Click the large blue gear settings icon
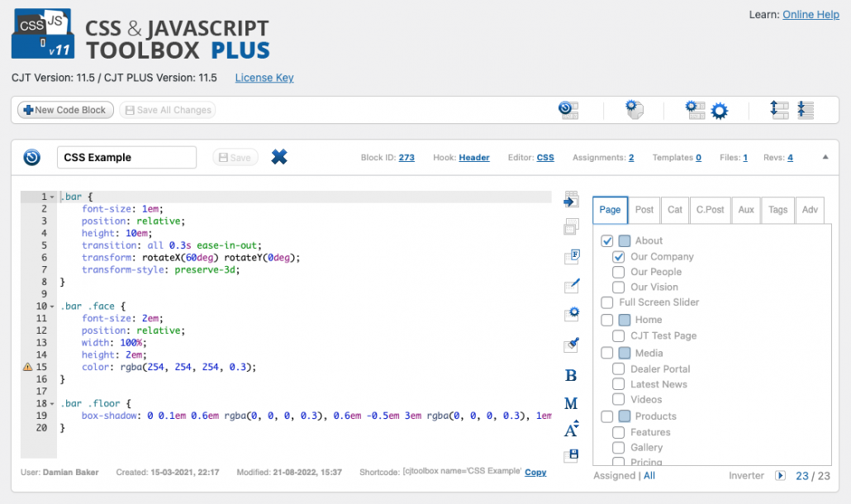The image size is (851, 504). point(719,111)
